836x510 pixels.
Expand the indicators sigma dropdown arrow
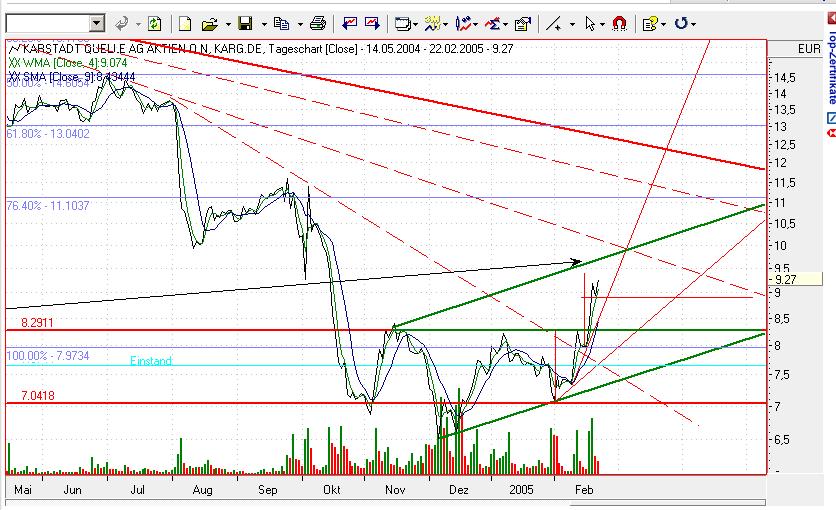click(505, 24)
